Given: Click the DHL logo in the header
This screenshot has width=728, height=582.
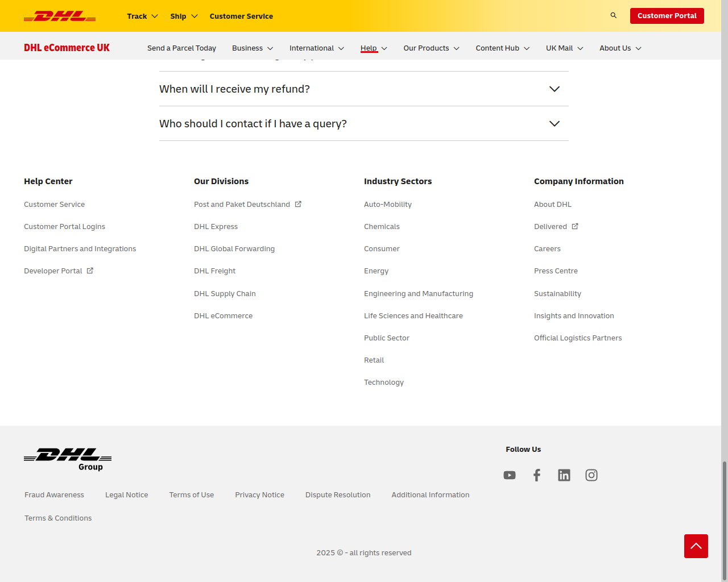Looking at the screenshot, I should pyautogui.click(x=60, y=16).
